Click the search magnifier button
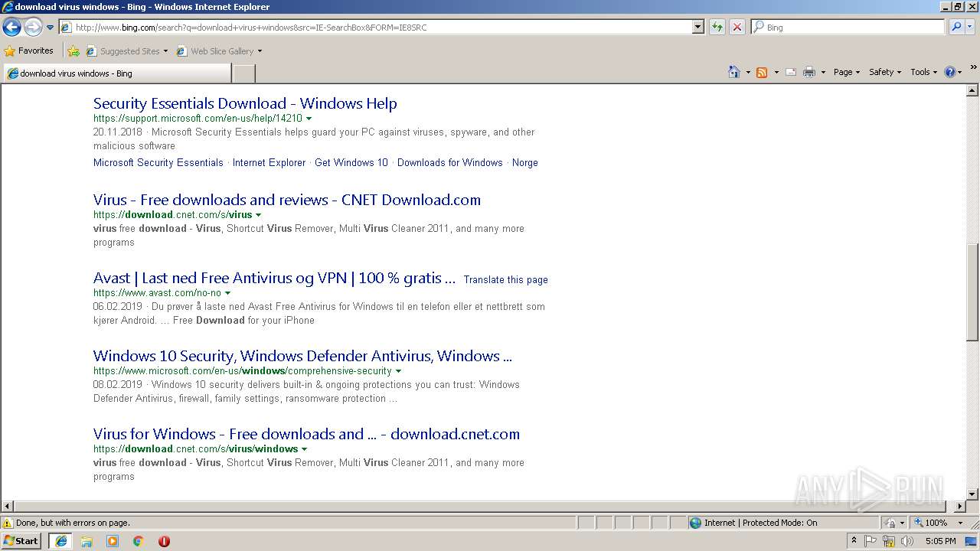Image resolution: width=980 pixels, height=551 pixels. (x=956, y=27)
